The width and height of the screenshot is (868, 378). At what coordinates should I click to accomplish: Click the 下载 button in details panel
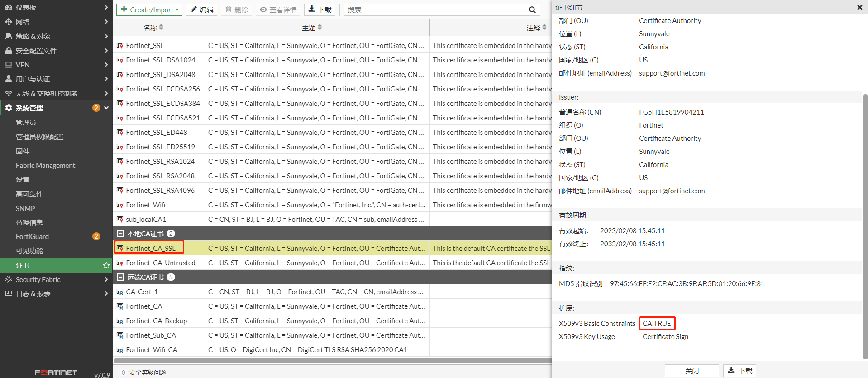(739, 371)
